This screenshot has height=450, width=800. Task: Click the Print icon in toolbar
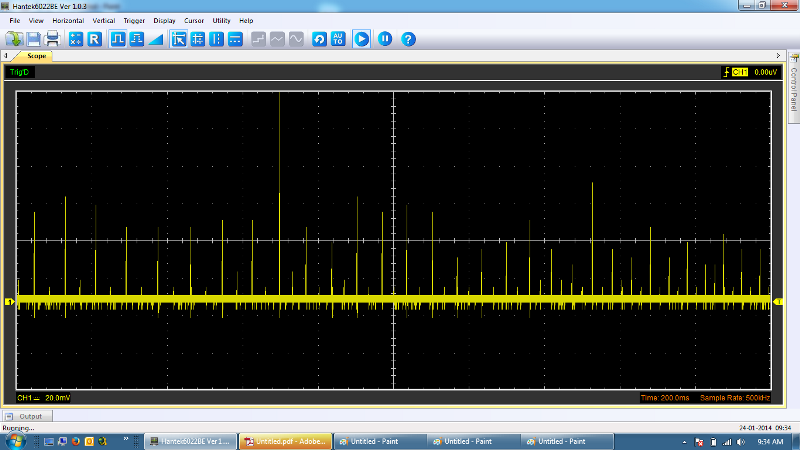[x=53, y=39]
